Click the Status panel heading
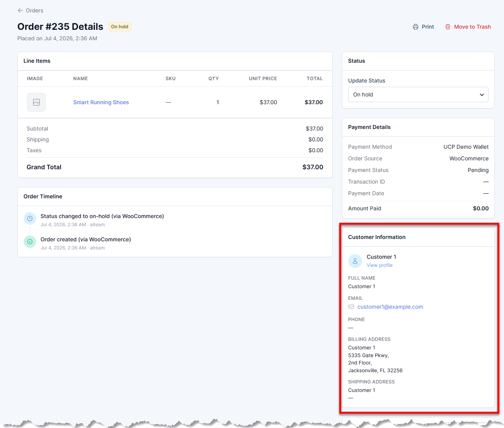504x428 pixels. coord(357,61)
